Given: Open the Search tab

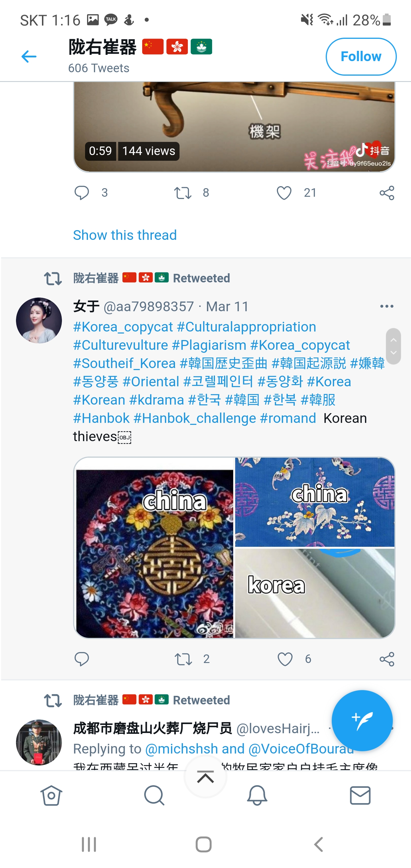Looking at the screenshot, I should [154, 795].
